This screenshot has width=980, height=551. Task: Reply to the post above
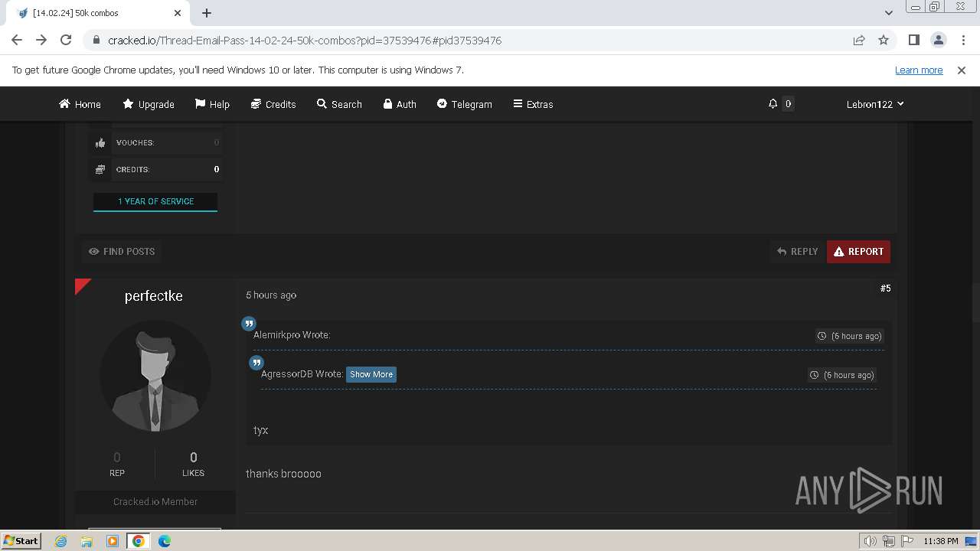tap(798, 251)
